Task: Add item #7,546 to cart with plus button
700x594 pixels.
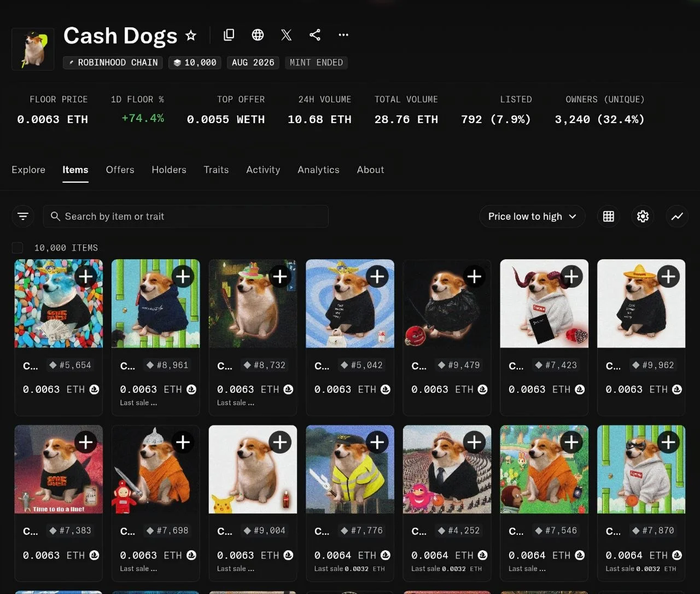Action: 571,442
